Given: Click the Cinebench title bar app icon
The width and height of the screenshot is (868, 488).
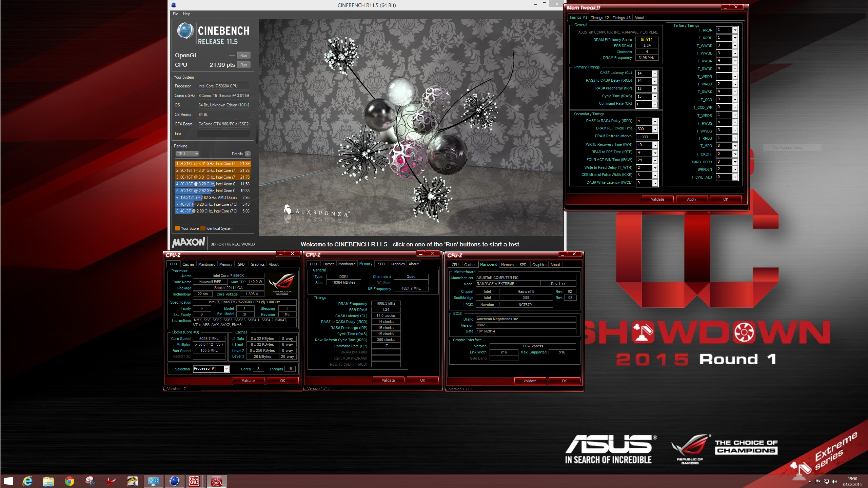Looking at the screenshot, I should pyautogui.click(x=174, y=5).
